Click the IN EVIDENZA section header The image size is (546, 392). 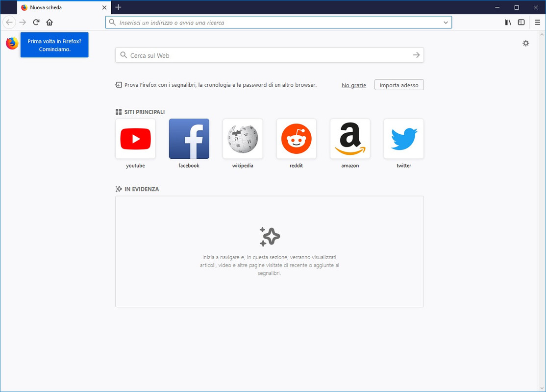click(x=137, y=189)
